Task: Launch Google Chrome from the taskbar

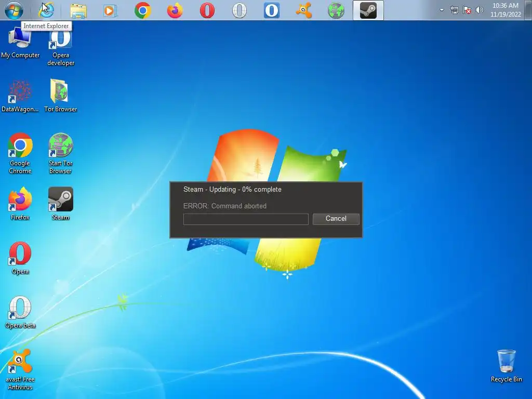Action: click(142, 10)
